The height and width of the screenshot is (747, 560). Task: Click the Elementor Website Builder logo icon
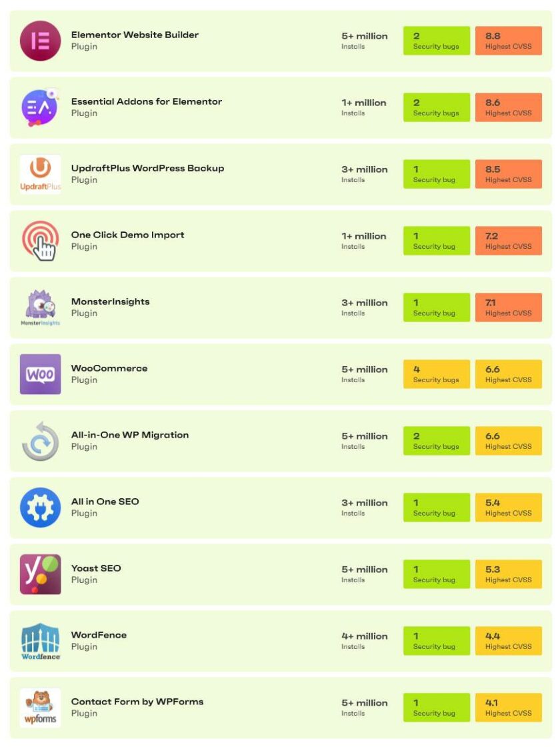pos(40,41)
